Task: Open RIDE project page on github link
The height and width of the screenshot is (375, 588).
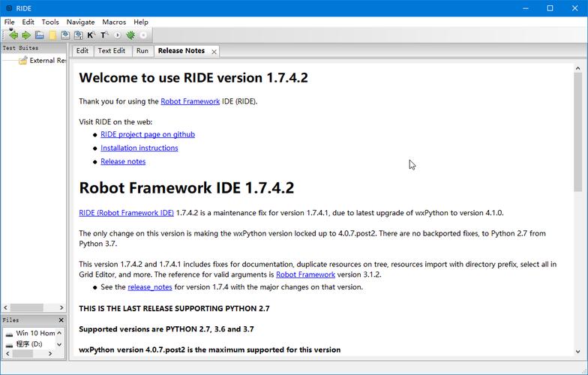Action: (148, 134)
